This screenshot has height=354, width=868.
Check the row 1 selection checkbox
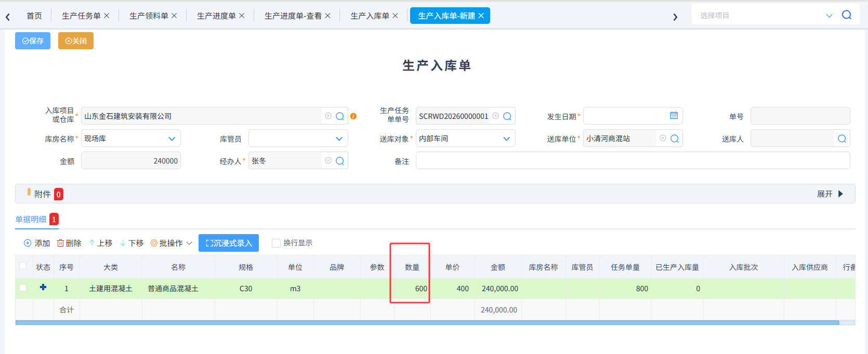[23, 288]
